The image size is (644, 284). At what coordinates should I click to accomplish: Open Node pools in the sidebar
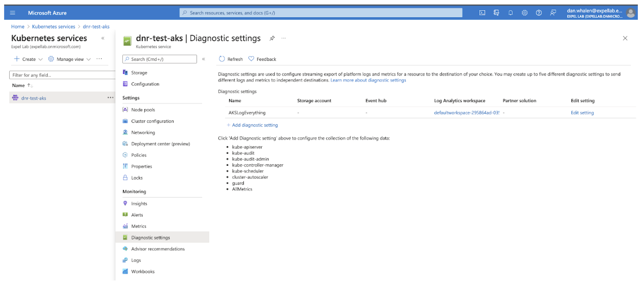[143, 110]
